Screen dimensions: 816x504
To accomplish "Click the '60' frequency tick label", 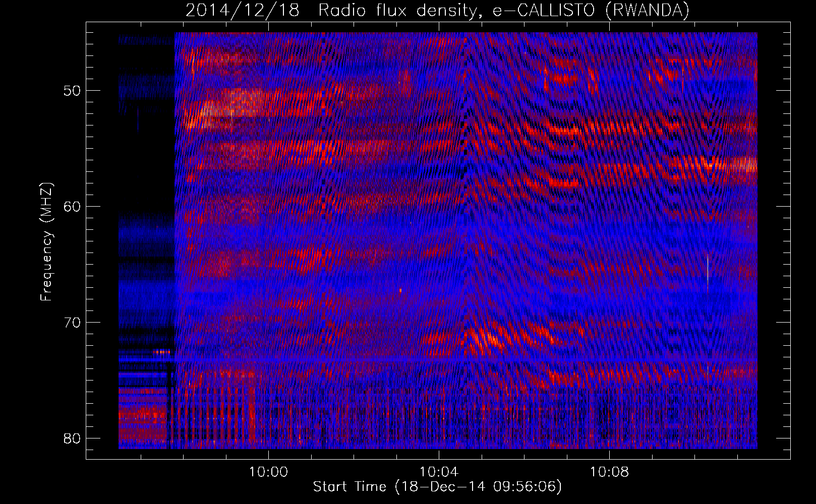I will coord(72,207).
